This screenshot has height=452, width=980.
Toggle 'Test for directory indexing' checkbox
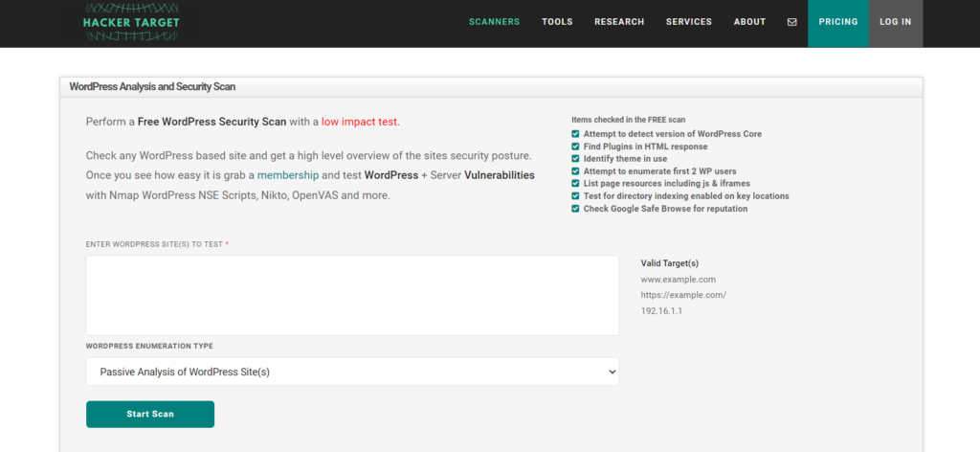click(x=575, y=195)
